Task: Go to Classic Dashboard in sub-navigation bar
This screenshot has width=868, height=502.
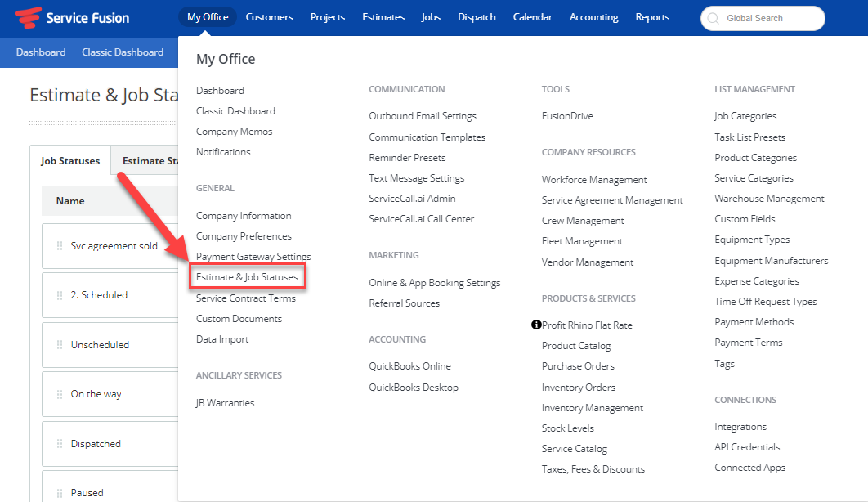Action: 123,52
